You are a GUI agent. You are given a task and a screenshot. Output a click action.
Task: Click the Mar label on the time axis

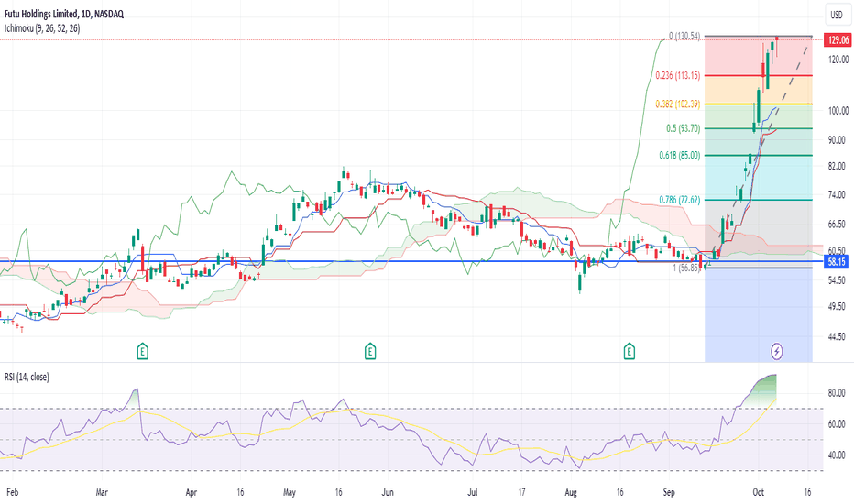[102, 492]
